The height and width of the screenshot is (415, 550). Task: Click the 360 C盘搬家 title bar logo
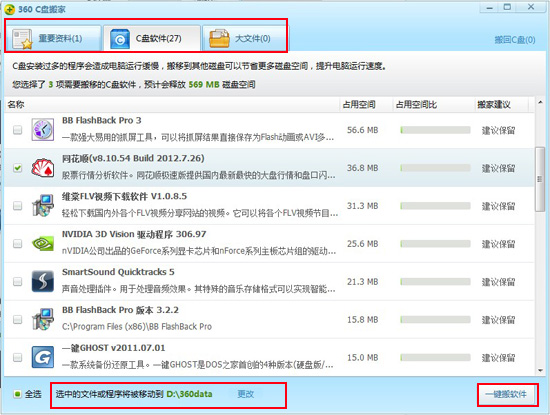(9, 9)
